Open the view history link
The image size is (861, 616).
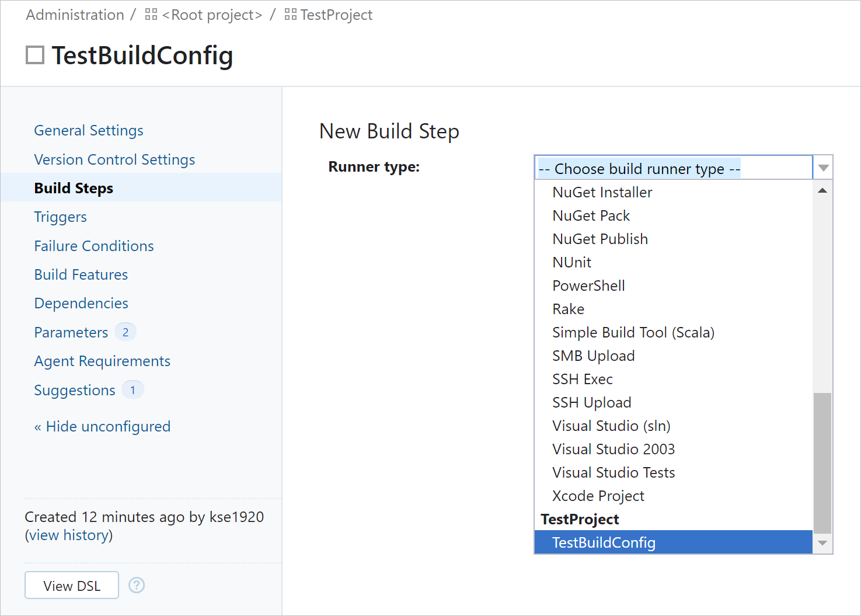(x=69, y=534)
